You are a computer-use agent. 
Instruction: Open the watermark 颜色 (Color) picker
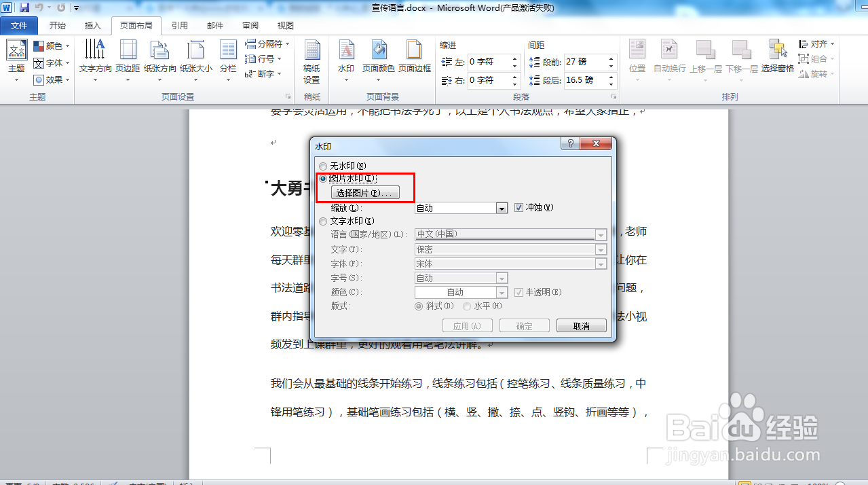(x=501, y=291)
